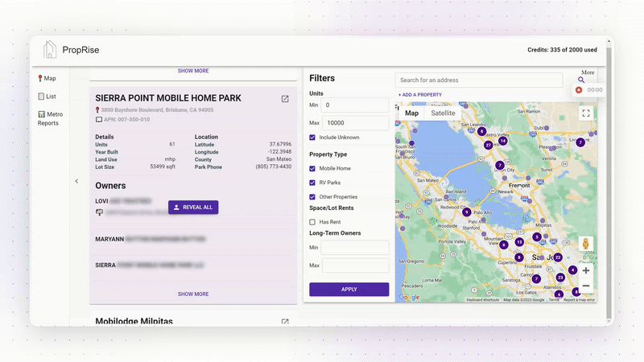Uncheck the Other Properties checkbox
Image resolution: width=644 pixels, height=362 pixels.
[x=312, y=196]
